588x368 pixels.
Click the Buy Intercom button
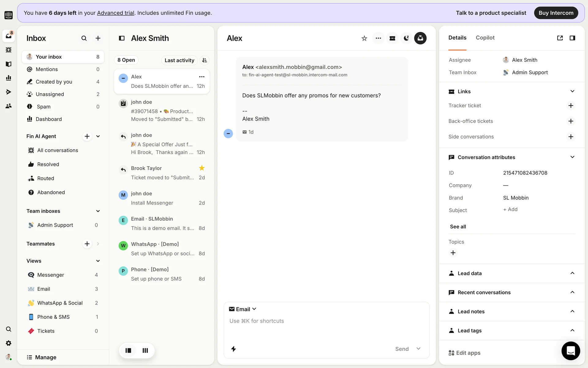click(x=556, y=13)
